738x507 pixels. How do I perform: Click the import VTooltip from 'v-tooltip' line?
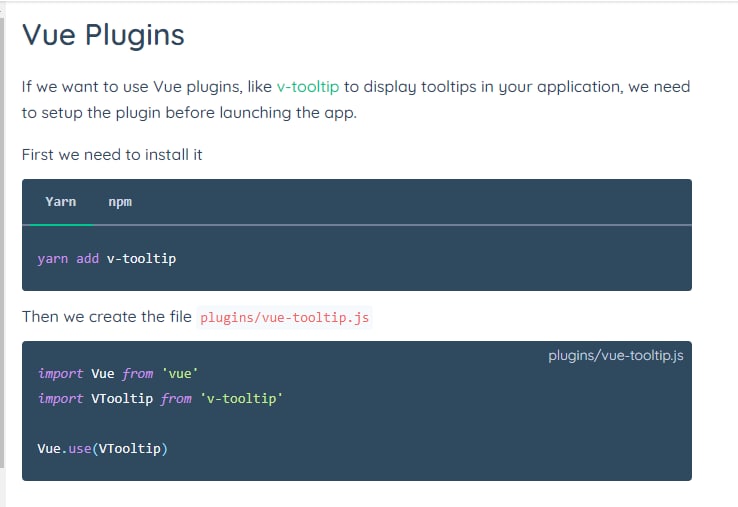(x=160, y=399)
